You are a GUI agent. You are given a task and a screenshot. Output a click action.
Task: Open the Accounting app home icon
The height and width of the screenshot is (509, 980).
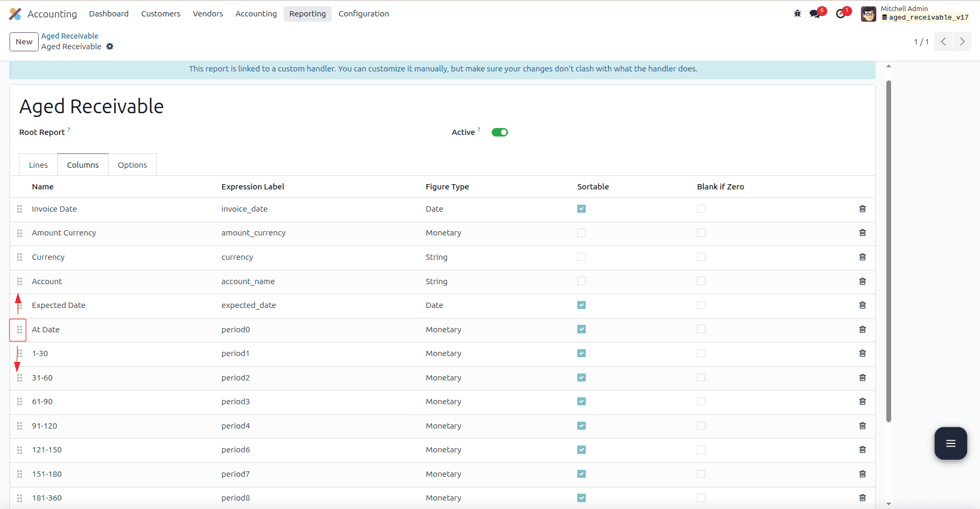[15, 14]
